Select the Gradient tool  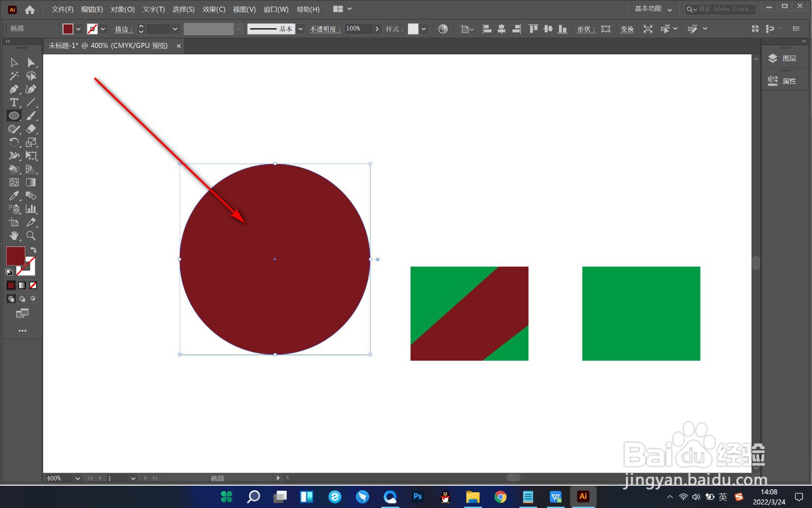(x=31, y=182)
